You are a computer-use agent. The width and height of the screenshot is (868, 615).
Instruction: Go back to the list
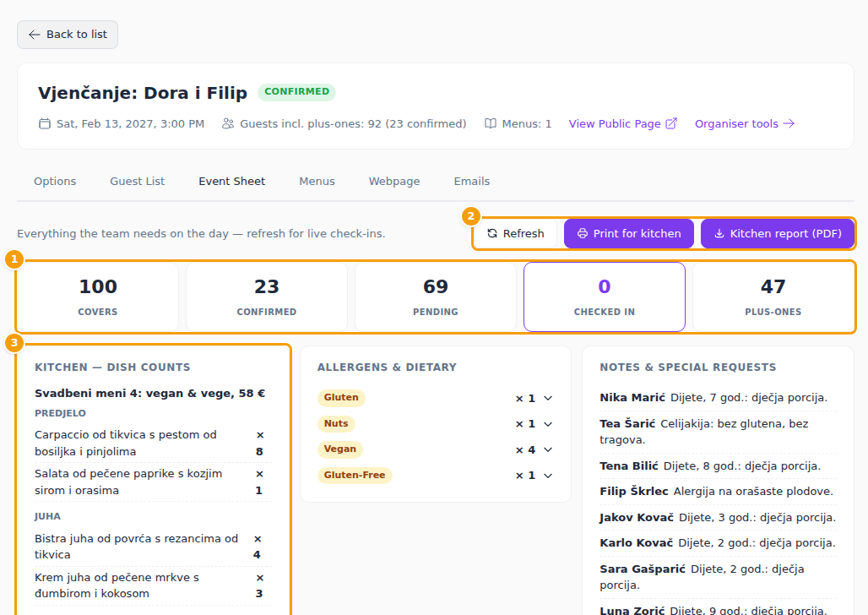pyautogui.click(x=68, y=35)
